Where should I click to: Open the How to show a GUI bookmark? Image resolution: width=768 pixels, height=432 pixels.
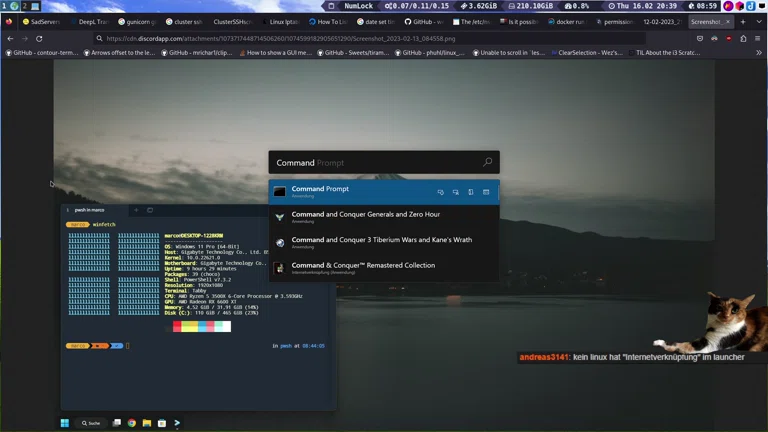[275, 52]
